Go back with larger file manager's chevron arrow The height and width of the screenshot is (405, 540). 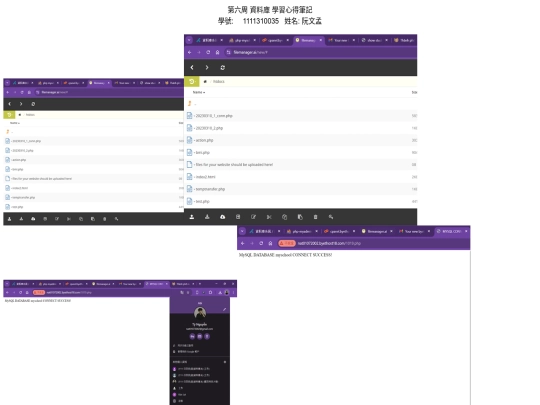point(192,68)
